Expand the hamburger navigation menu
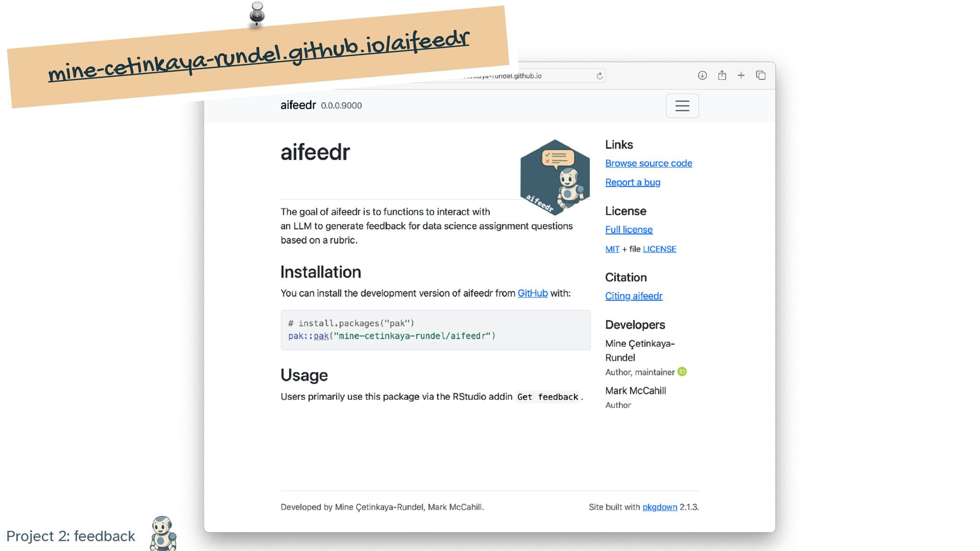 point(682,106)
